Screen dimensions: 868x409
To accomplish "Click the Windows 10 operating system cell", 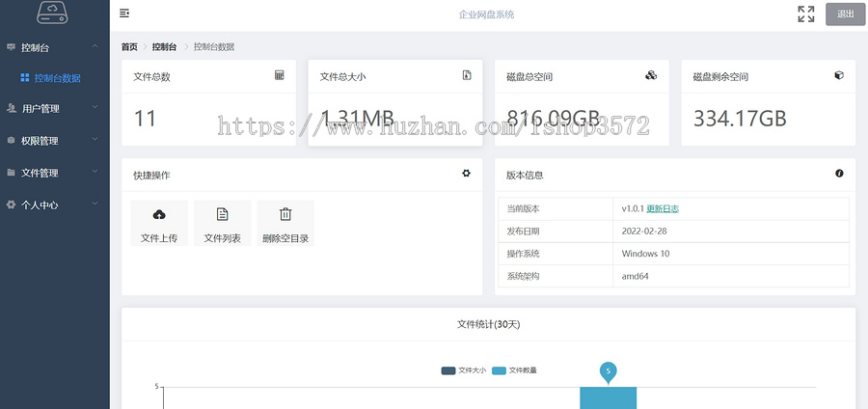I will [731, 254].
